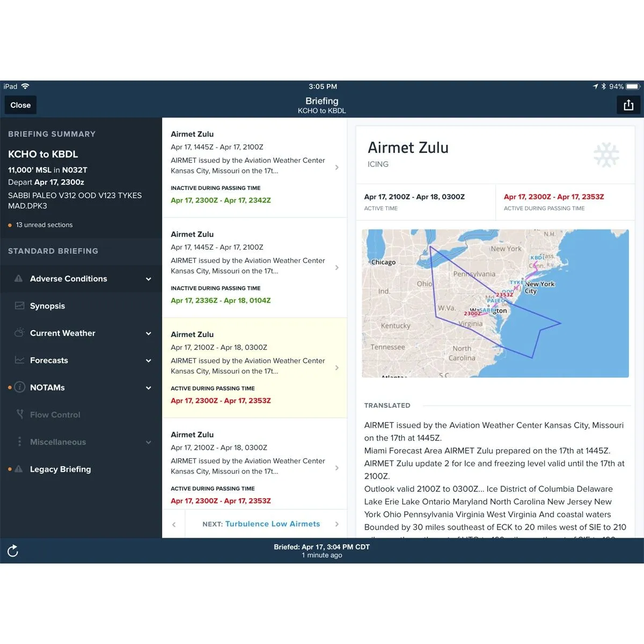Viewport: 644px width, 644px height.
Task: Go to previous section arrow
Action: (174, 524)
